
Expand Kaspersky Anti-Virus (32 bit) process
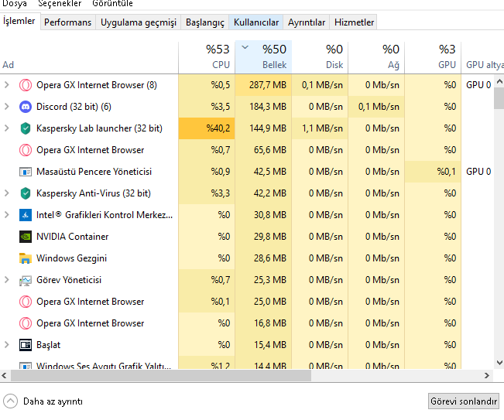[x=6, y=193]
